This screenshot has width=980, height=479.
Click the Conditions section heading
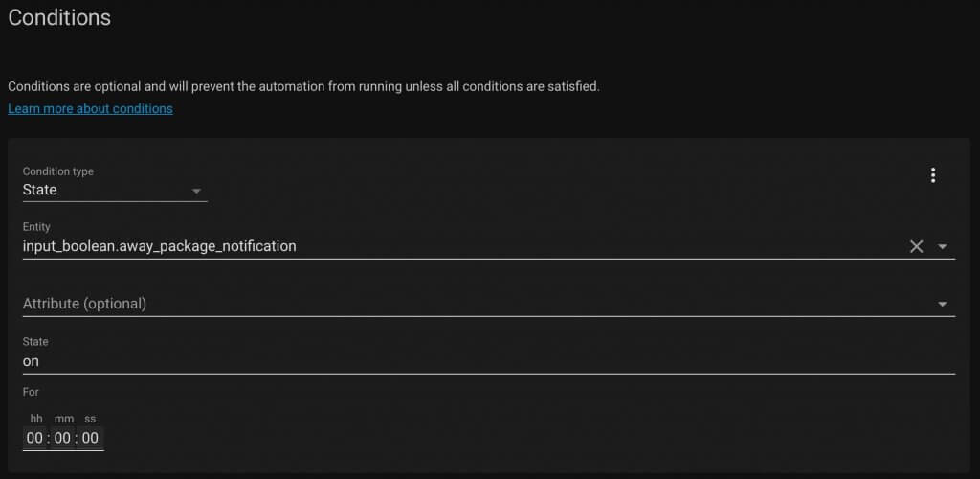point(59,17)
